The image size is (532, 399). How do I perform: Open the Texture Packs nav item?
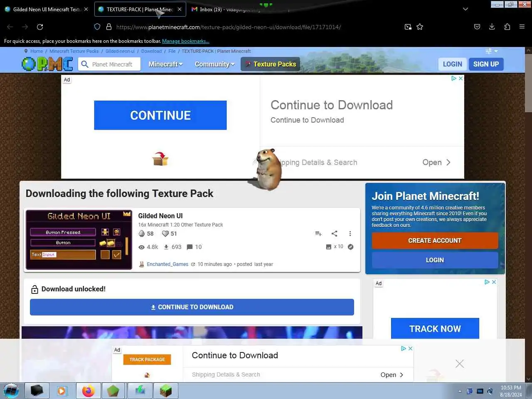[x=270, y=64]
